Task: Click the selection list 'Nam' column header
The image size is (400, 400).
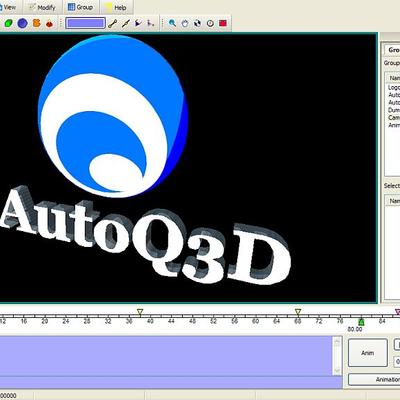Action: tap(393, 201)
